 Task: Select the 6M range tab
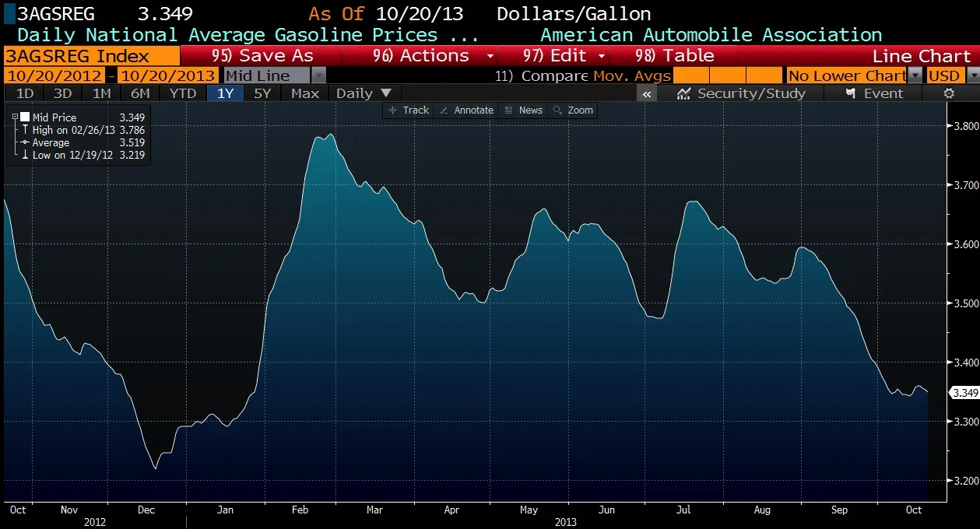(x=140, y=93)
